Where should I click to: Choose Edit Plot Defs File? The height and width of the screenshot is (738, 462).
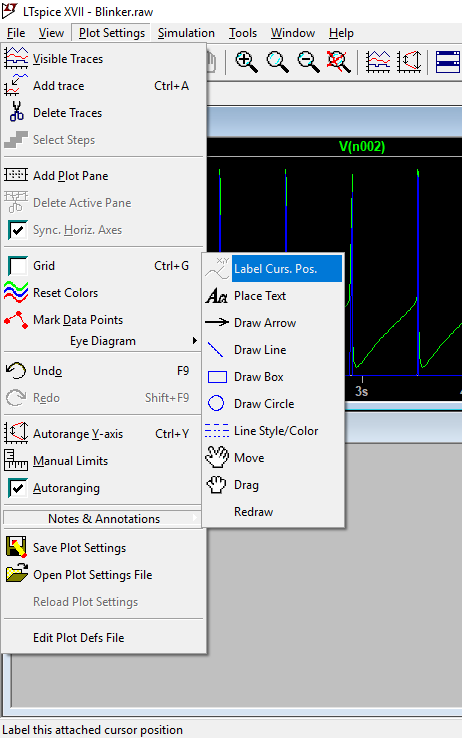pos(103,637)
